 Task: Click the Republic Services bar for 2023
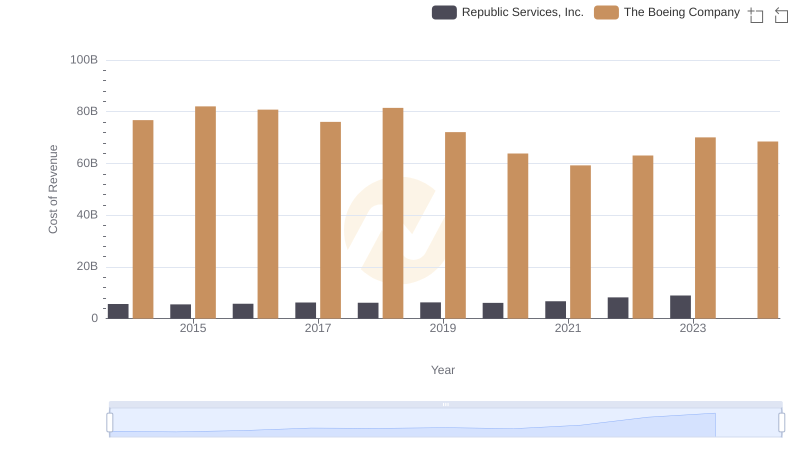pyautogui.click(x=680, y=306)
